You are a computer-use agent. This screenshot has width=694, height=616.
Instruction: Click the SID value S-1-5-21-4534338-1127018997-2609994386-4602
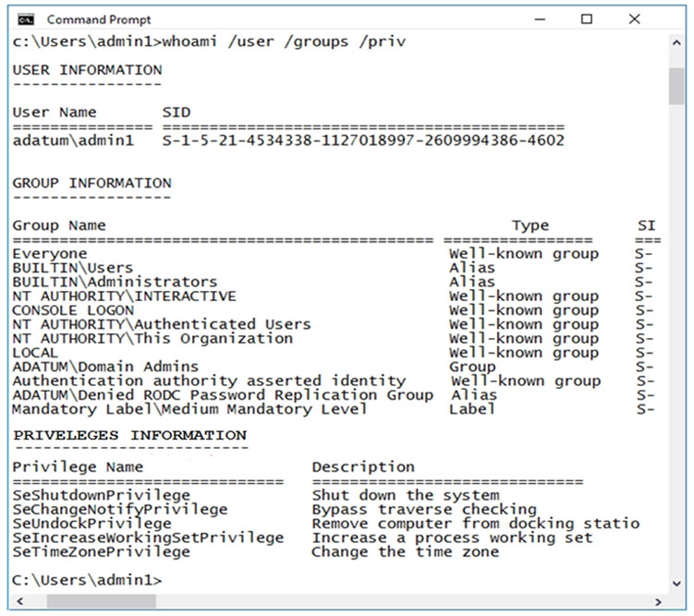click(x=363, y=140)
